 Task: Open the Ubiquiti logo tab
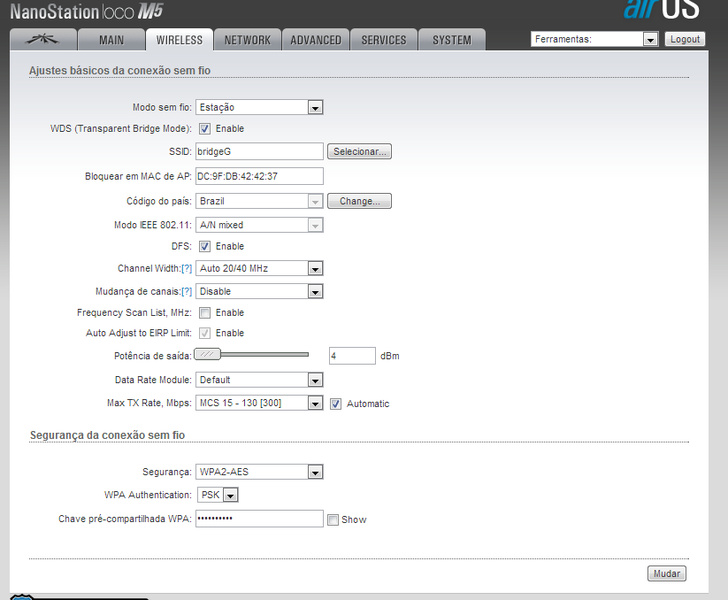pyautogui.click(x=43, y=39)
